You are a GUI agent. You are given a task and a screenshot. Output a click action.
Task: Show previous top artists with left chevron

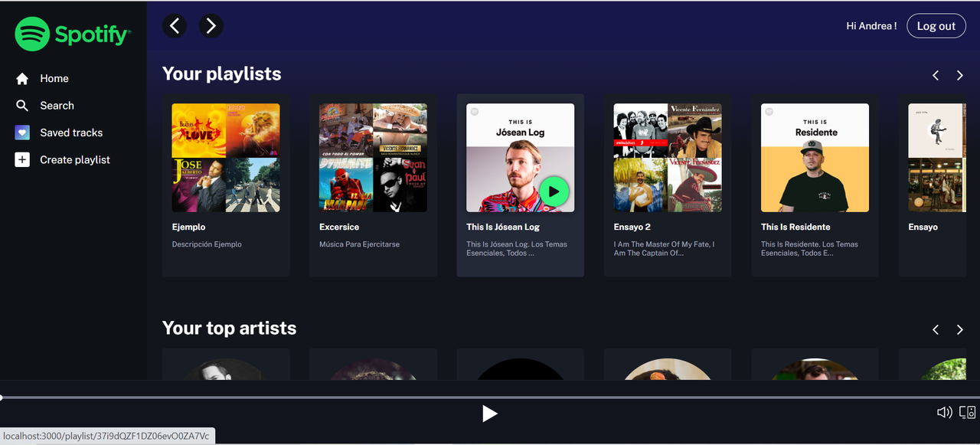[x=936, y=329]
